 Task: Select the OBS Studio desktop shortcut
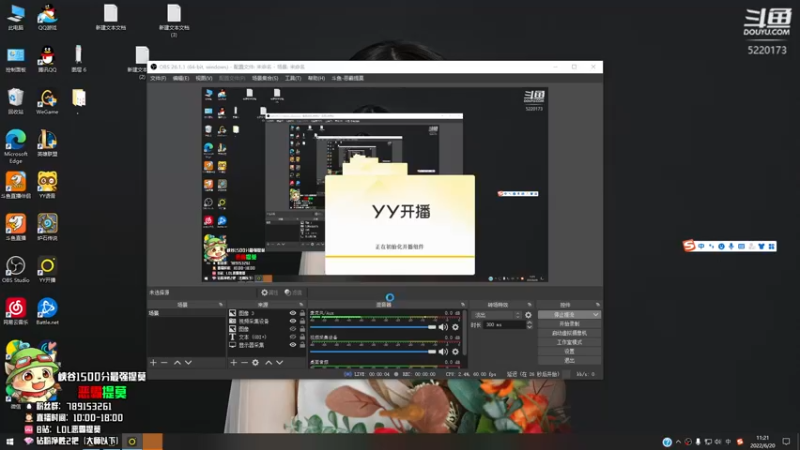[15, 270]
